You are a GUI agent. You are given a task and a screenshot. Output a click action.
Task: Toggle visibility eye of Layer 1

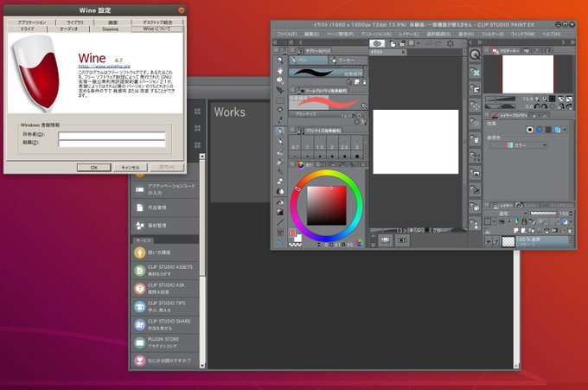click(x=488, y=242)
